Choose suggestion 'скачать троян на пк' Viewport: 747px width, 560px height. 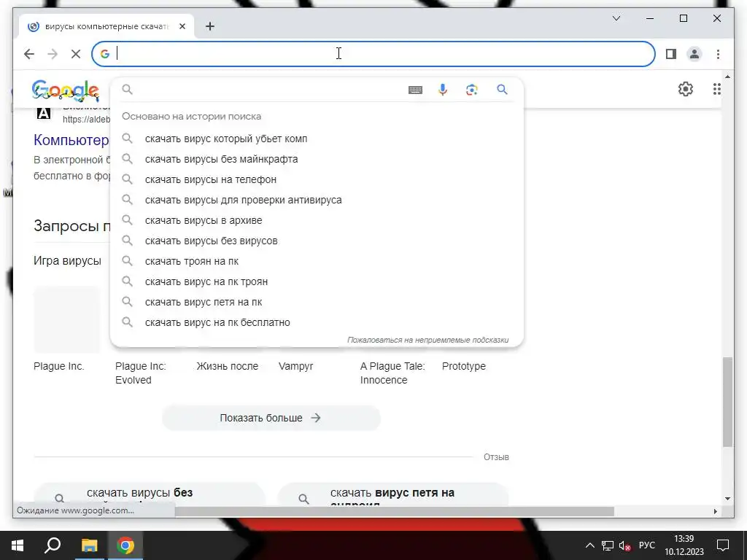tap(317, 262)
